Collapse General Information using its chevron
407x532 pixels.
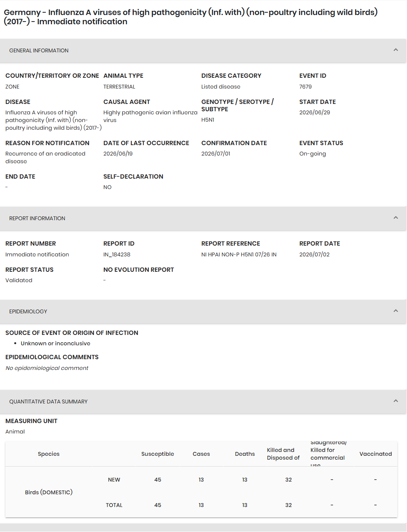(x=395, y=50)
